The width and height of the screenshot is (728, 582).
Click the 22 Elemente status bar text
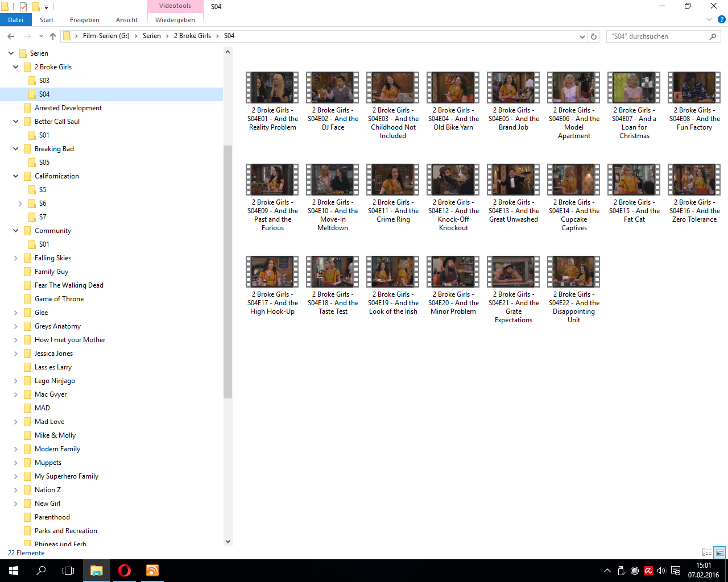click(26, 553)
